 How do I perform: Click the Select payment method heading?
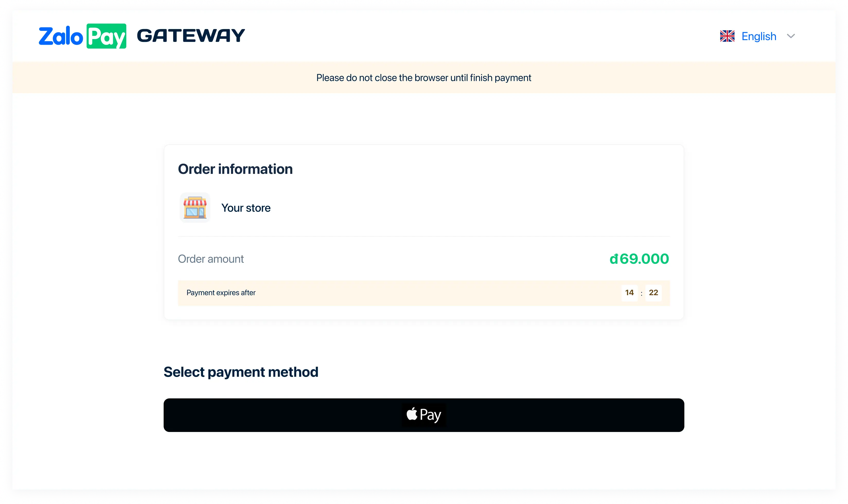[x=241, y=372]
